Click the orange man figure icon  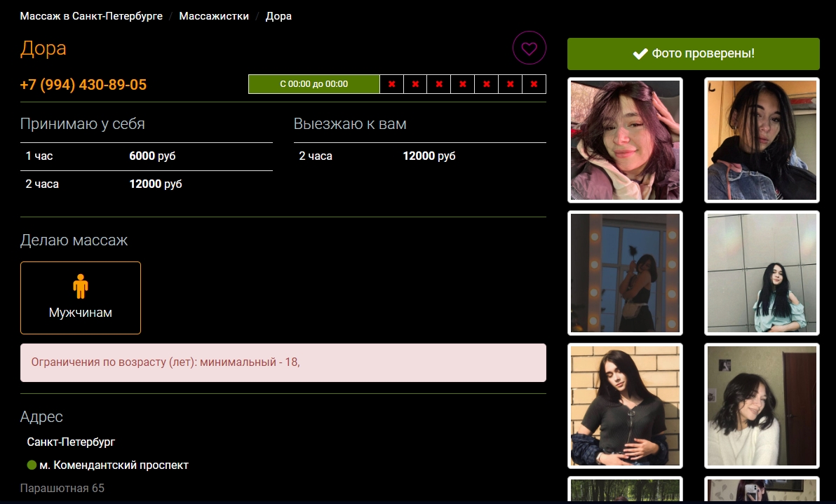click(81, 286)
